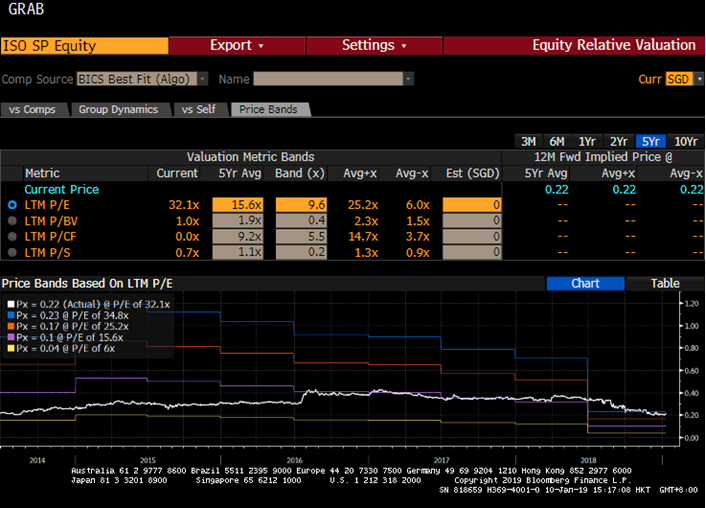706x508 pixels.
Task: Edit the LTM P/E Band 9.6 field
Action: (x=301, y=205)
